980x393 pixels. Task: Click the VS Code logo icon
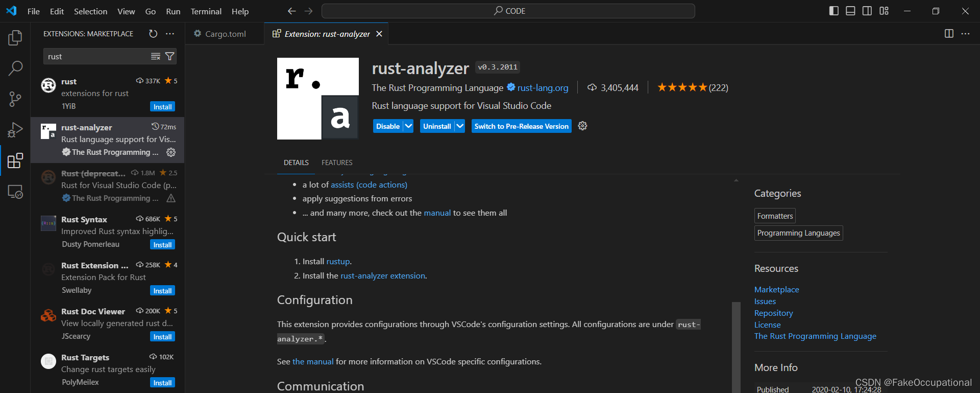[11, 11]
